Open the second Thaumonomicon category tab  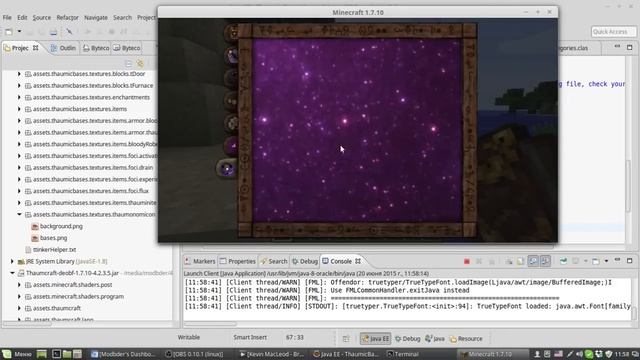pyautogui.click(x=232, y=55)
